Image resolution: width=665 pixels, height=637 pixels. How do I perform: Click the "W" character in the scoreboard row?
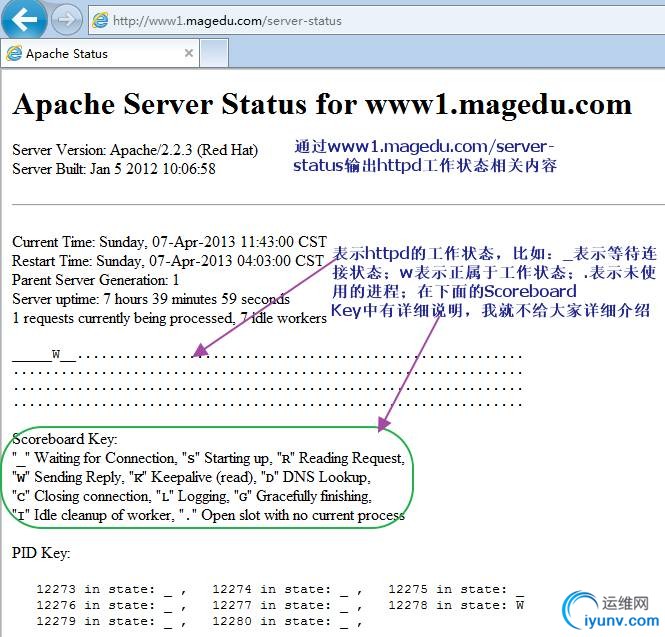pos(56,354)
